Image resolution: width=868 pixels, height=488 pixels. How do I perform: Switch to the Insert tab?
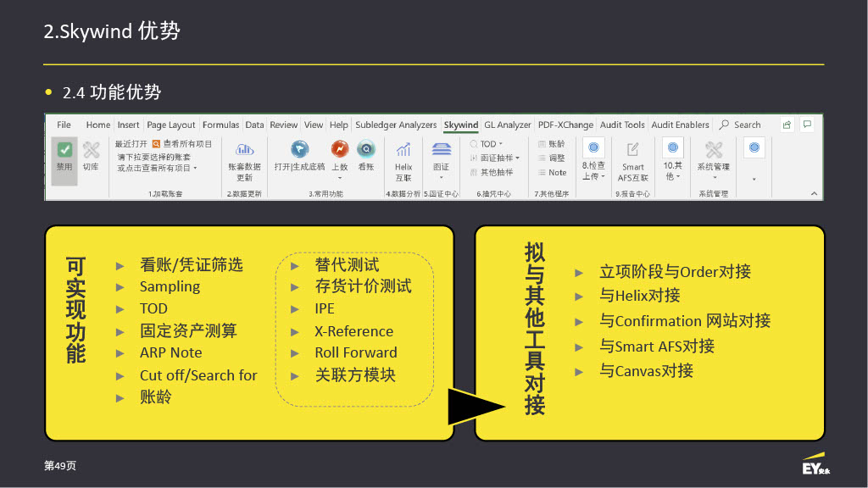tap(129, 125)
